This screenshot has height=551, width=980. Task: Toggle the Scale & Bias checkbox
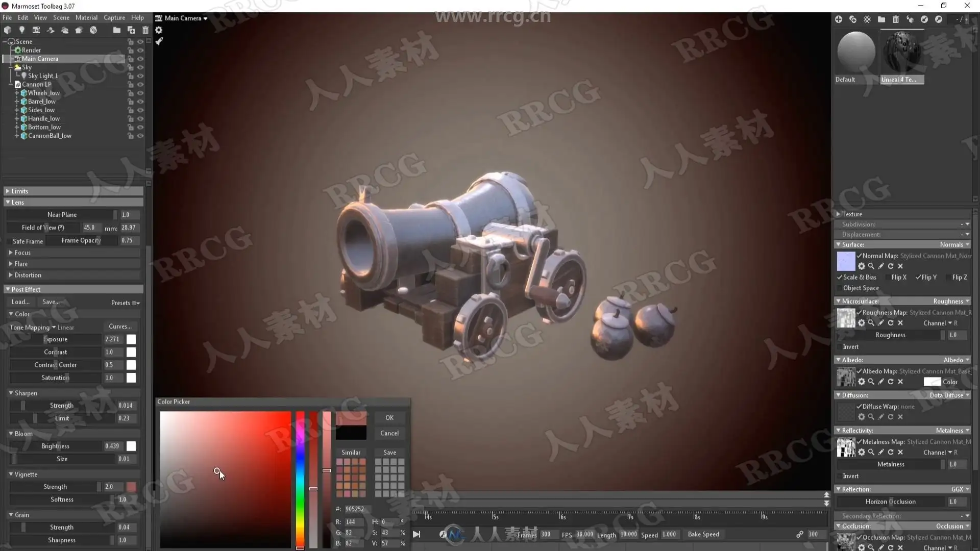click(x=840, y=277)
